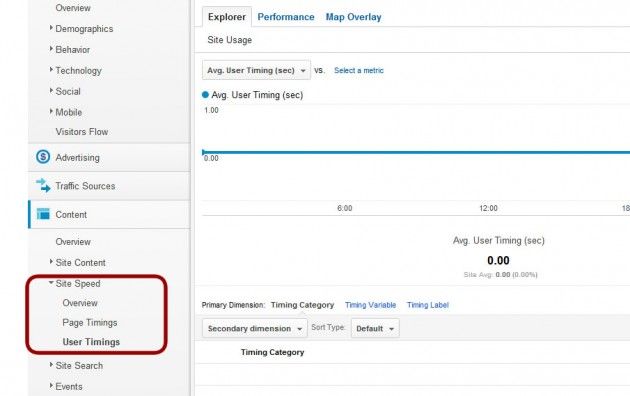Open Site Content in sidebar
This screenshot has height=396, width=630.
pyautogui.click(x=80, y=262)
